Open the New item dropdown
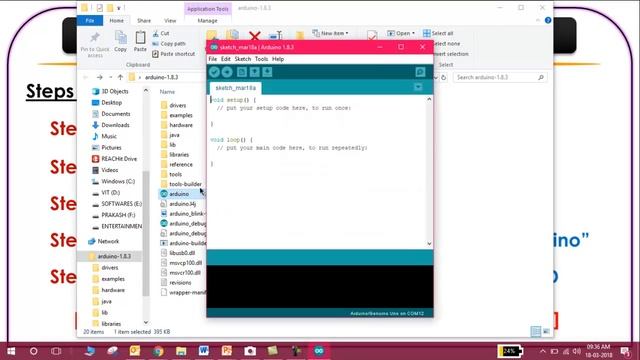 pos(330,33)
